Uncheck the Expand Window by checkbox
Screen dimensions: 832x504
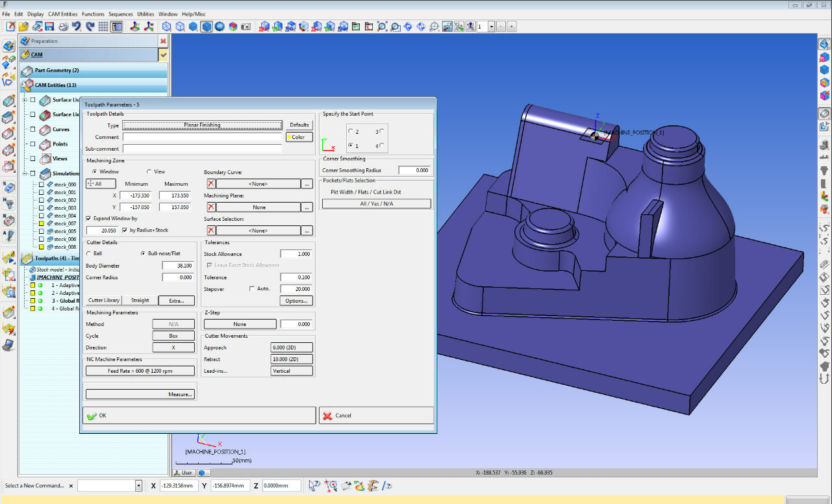coord(89,219)
